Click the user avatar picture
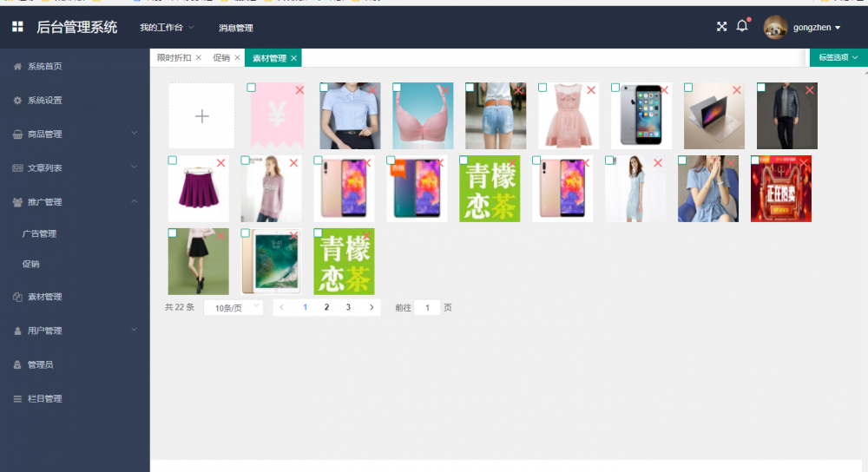Image resolution: width=868 pixels, height=472 pixels. (775, 27)
